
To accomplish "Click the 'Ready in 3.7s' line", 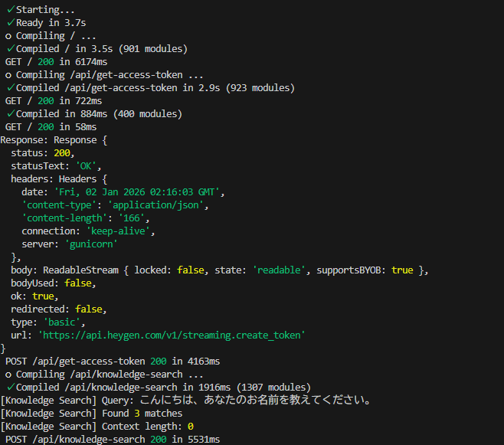I will 46,23.
